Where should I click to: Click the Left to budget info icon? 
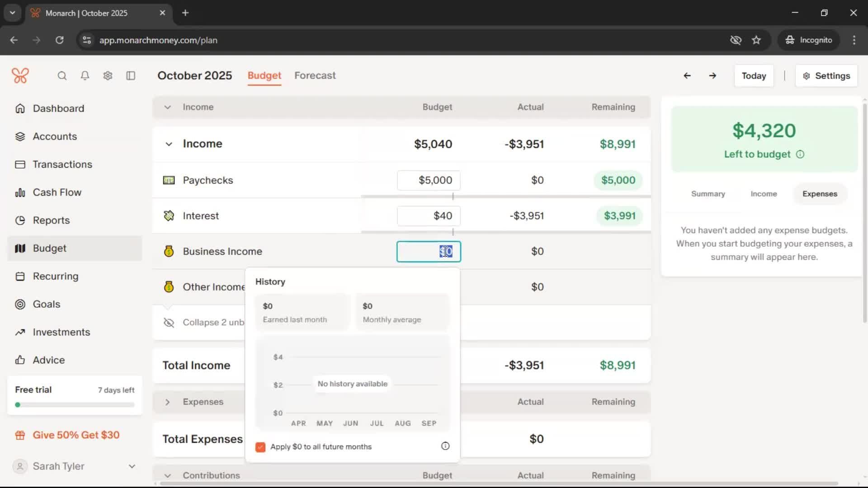tap(800, 155)
